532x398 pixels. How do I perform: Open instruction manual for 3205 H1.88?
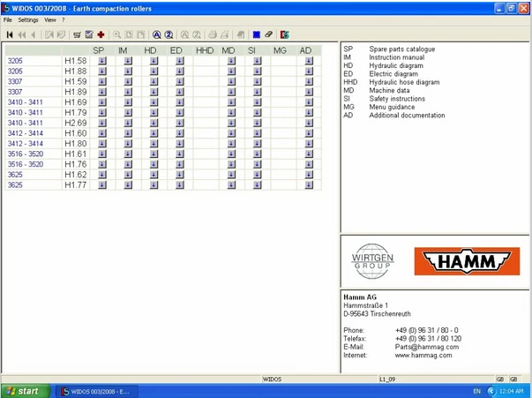click(128, 71)
